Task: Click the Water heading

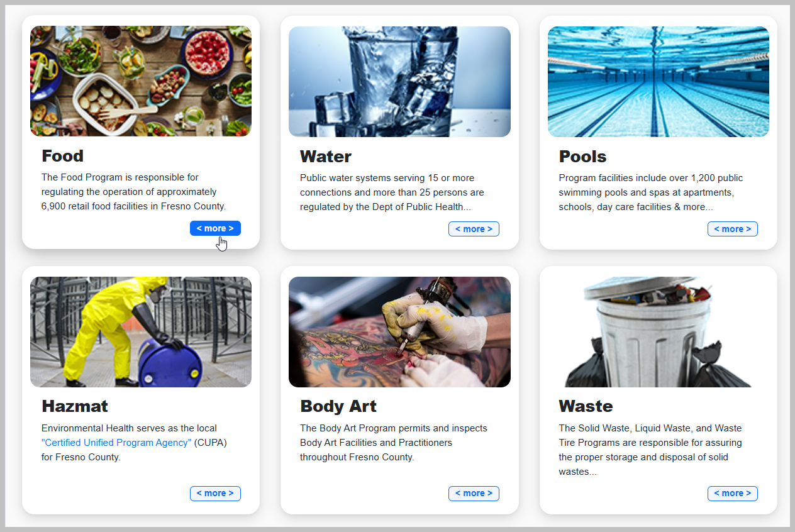Action: pos(326,157)
